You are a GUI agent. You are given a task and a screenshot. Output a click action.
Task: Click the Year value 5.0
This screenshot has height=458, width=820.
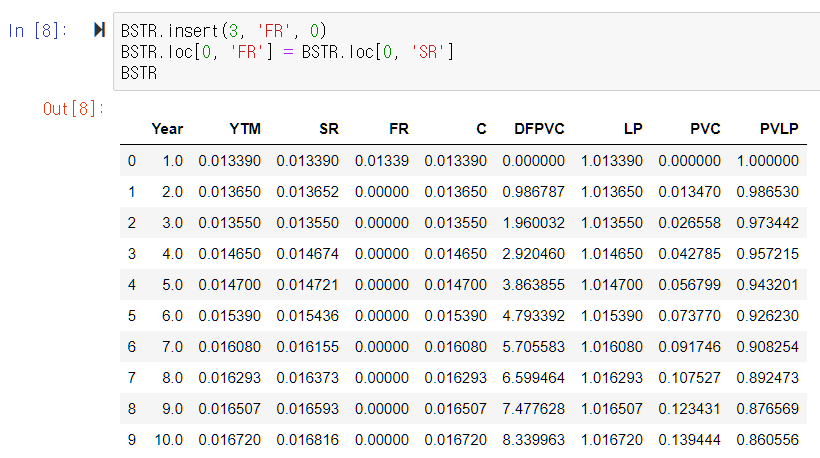[173, 284]
